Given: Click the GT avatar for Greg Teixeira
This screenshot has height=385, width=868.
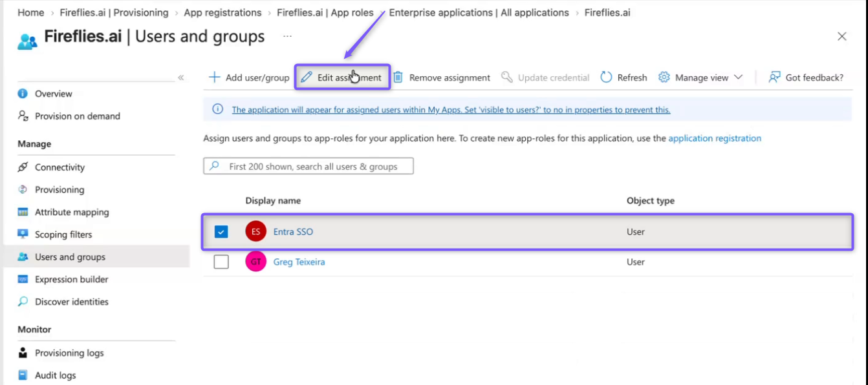Looking at the screenshot, I should pyautogui.click(x=256, y=262).
